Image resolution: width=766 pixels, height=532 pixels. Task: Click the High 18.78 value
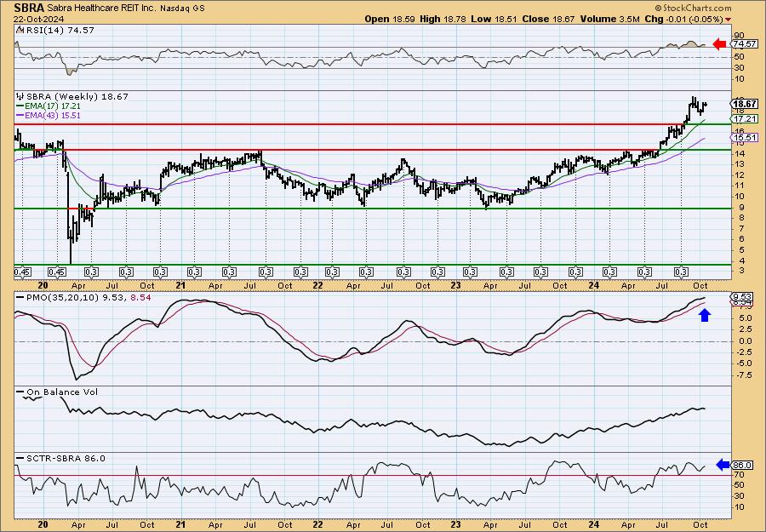click(x=443, y=19)
